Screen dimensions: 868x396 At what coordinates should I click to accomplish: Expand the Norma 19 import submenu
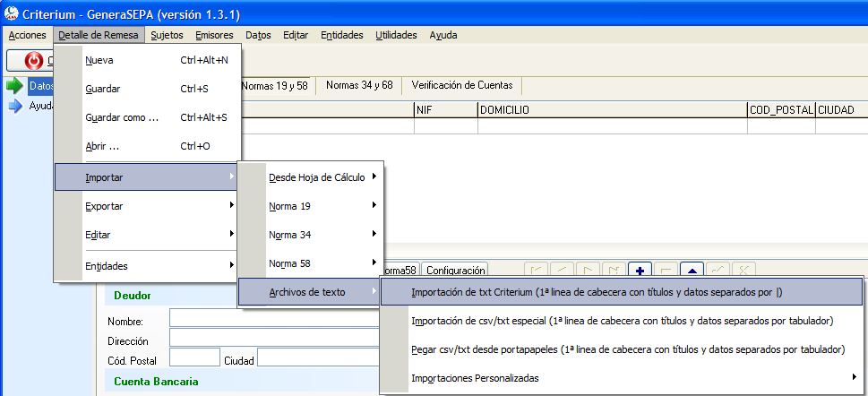311,207
